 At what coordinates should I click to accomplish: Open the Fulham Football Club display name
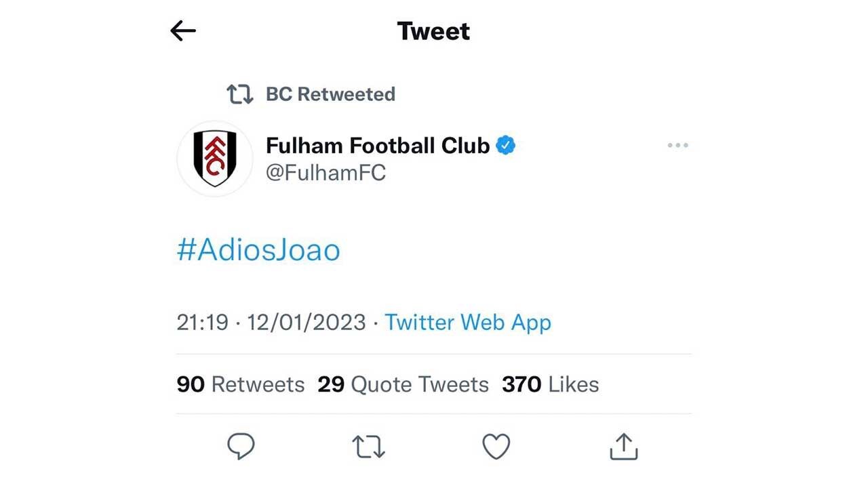(x=378, y=145)
